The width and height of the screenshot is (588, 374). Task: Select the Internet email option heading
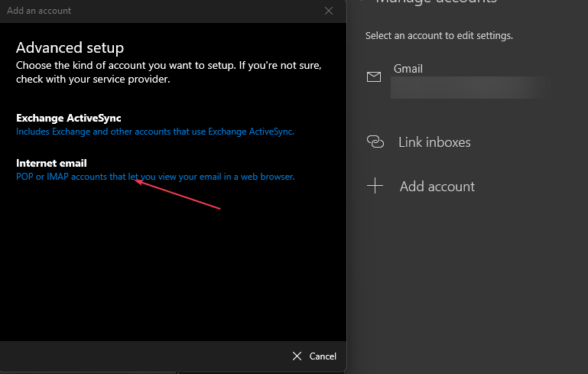click(51, 163)
